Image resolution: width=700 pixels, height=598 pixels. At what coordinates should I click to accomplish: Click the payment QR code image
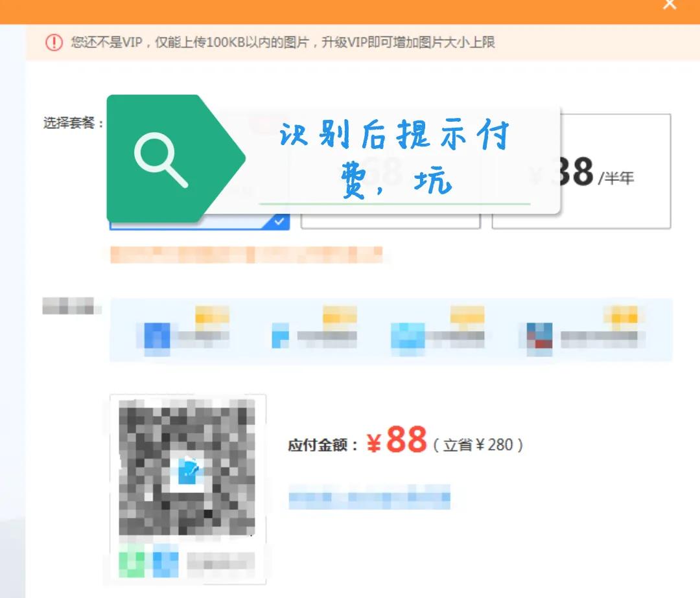(187, 466)
